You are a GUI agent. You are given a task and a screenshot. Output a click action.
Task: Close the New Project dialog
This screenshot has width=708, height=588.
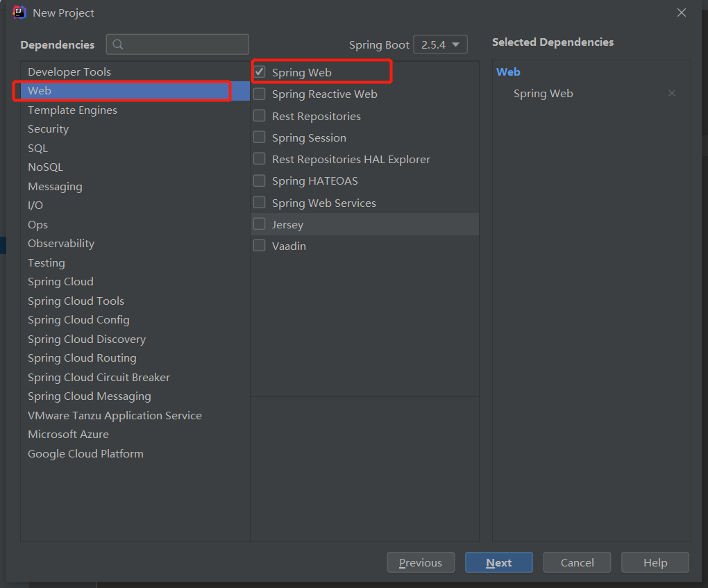pyautogui.click(x=682, y=12)
